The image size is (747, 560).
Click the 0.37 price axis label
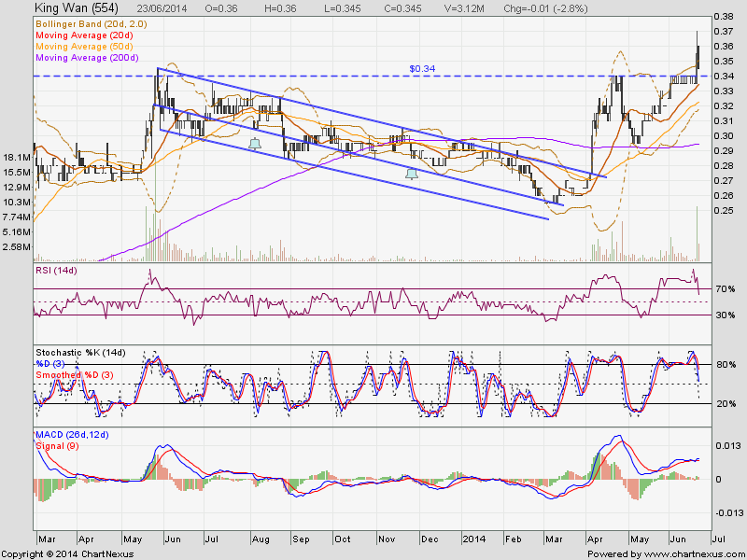pyautogui.click(x=723, y=32)
